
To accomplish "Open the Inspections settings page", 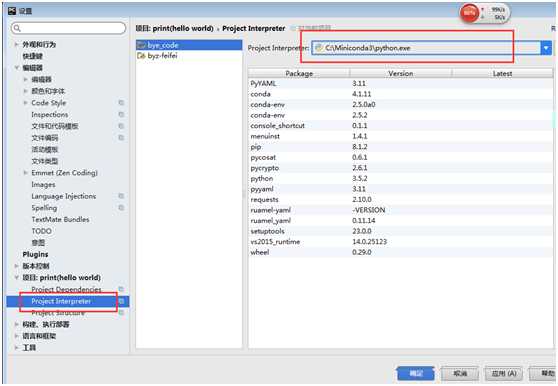I will tap(49, 114).
